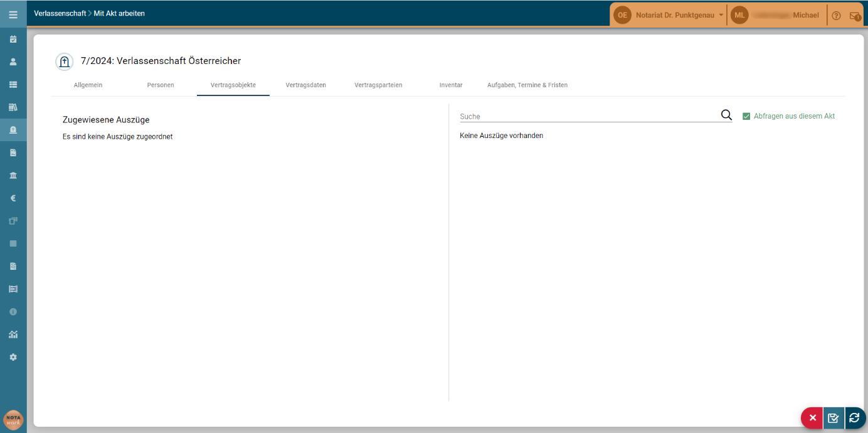
Task: Click the '7/2024: Verlassenschaft Österreicher' title
Action: click(161, 61)
